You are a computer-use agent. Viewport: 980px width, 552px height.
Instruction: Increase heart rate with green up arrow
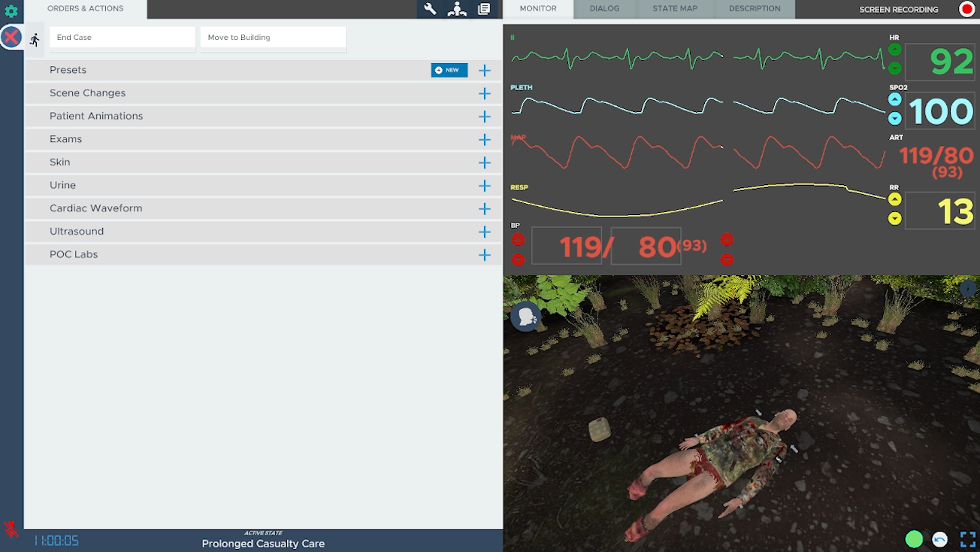pyautogui.click(x=894, y=50)
